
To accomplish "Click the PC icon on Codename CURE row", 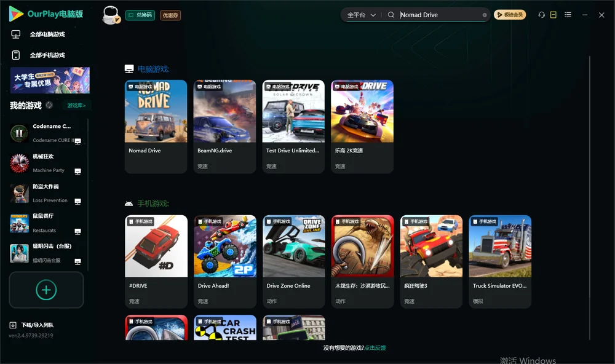I will click(77, 141).
